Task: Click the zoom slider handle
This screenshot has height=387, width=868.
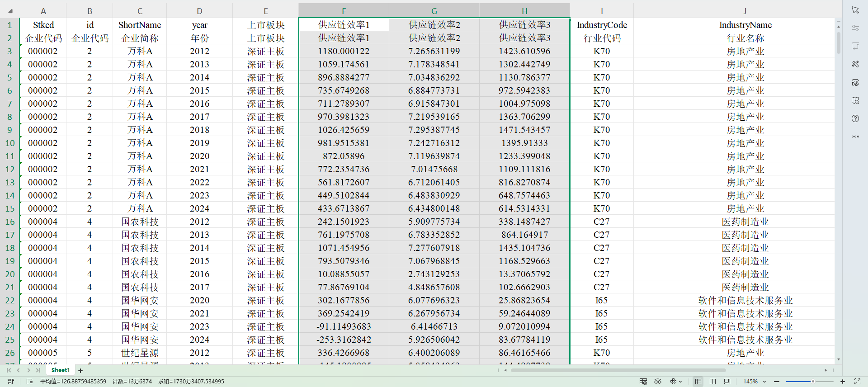Action: (x=812, y=382)
